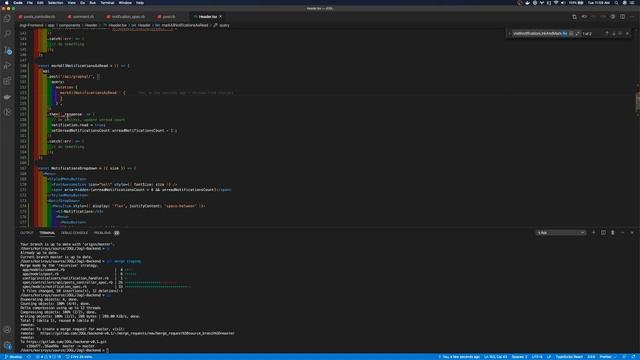
Task: Maximize the panel with the chevron icon
Action: 622,233
